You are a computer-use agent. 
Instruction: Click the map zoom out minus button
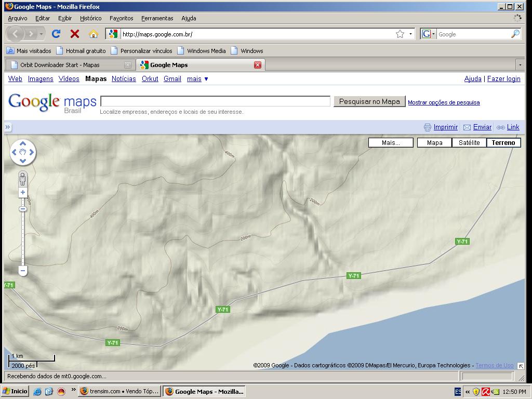tap(23, 271)
